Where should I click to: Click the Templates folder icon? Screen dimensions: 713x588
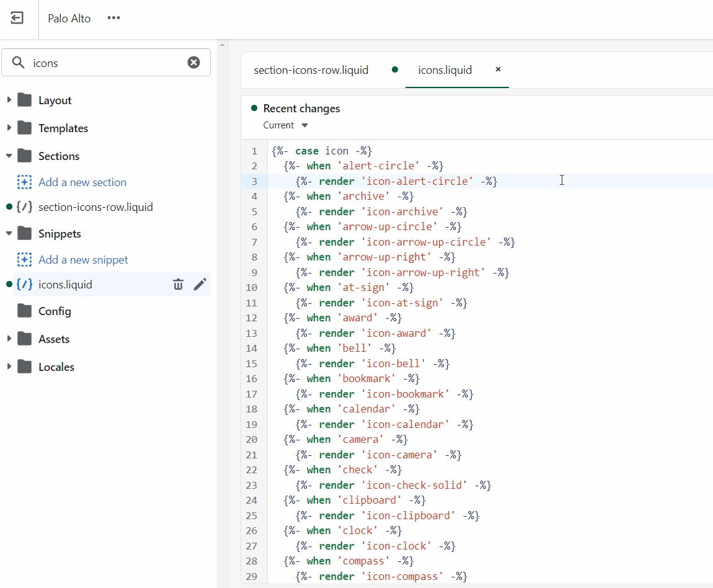point(25,128)
